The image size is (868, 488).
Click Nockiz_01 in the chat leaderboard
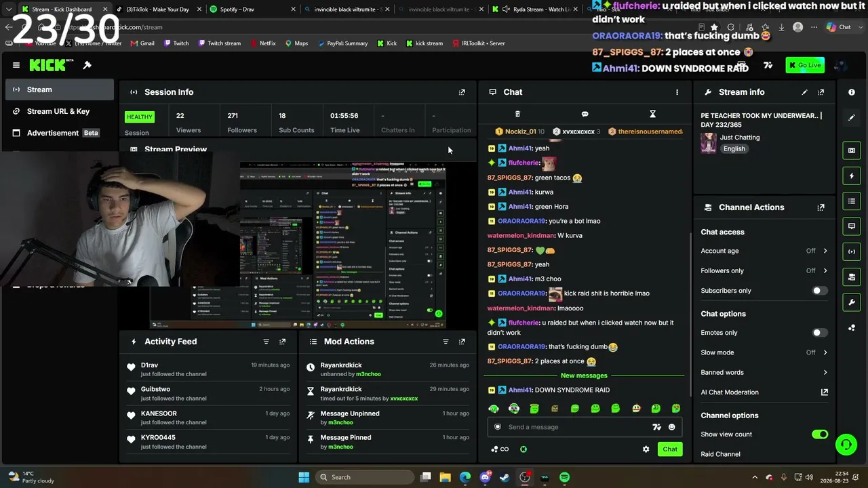(x=520, y=131)
